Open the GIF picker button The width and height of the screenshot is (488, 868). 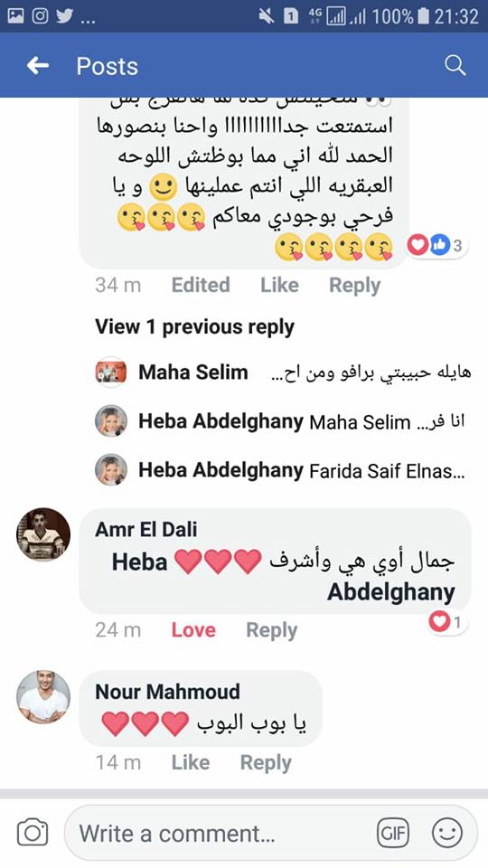[x=393, y=833]
